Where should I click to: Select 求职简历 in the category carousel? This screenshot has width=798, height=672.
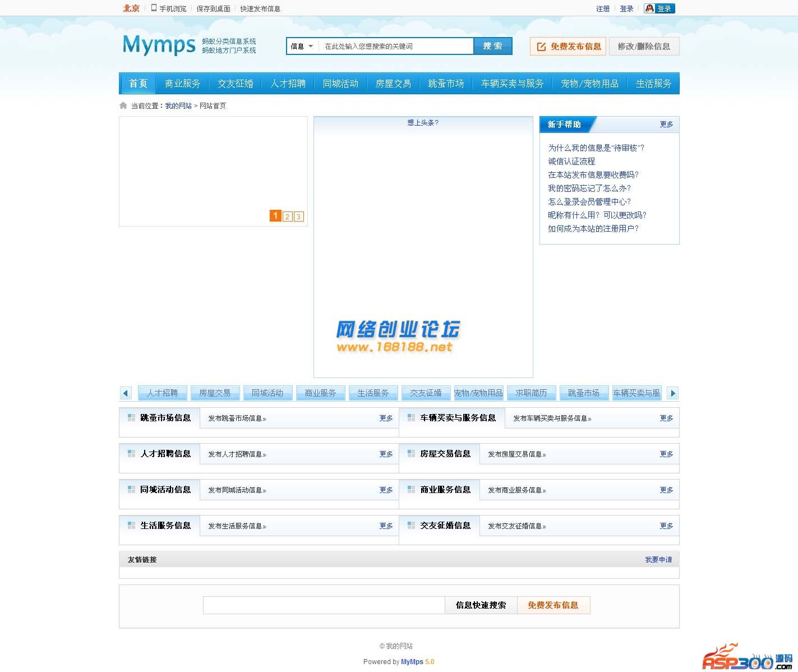pos(531,393)
